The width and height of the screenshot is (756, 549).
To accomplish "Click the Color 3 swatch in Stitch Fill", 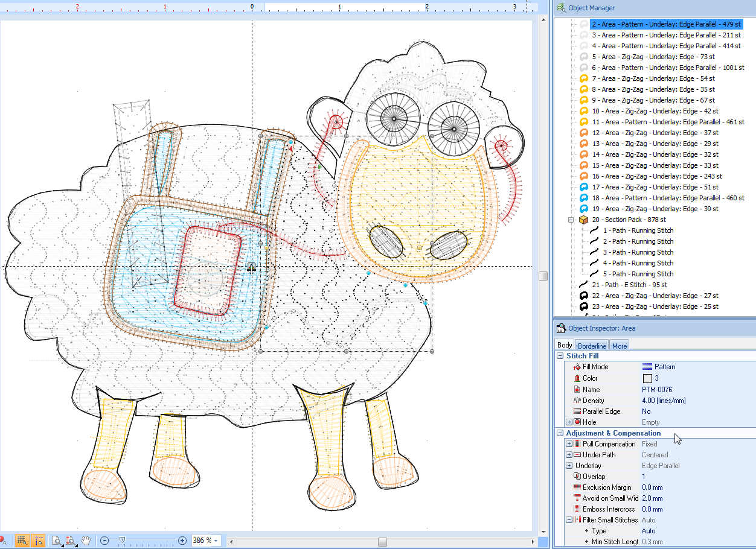I will point(647,378).
